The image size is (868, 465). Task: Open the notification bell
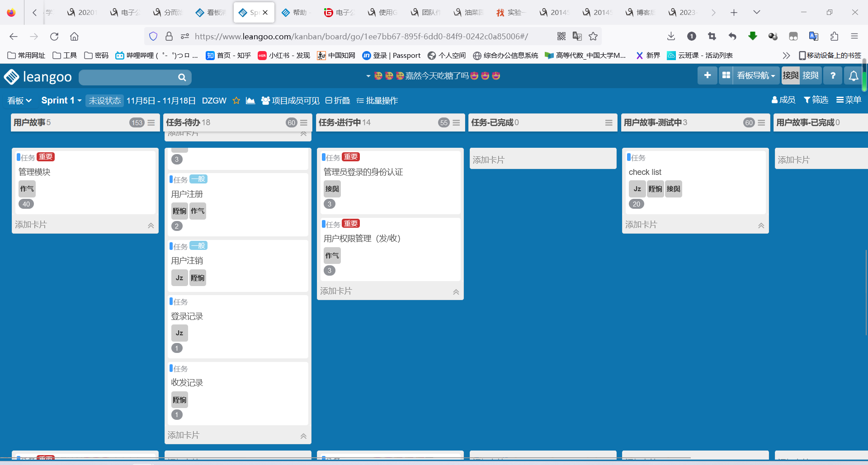pyautogui.click(x=854, y=75)
